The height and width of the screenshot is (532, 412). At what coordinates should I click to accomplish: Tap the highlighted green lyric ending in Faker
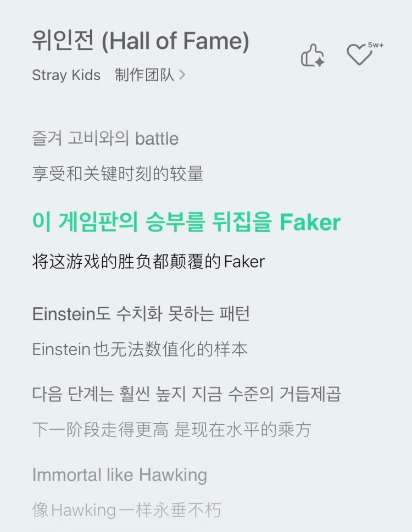186,222
